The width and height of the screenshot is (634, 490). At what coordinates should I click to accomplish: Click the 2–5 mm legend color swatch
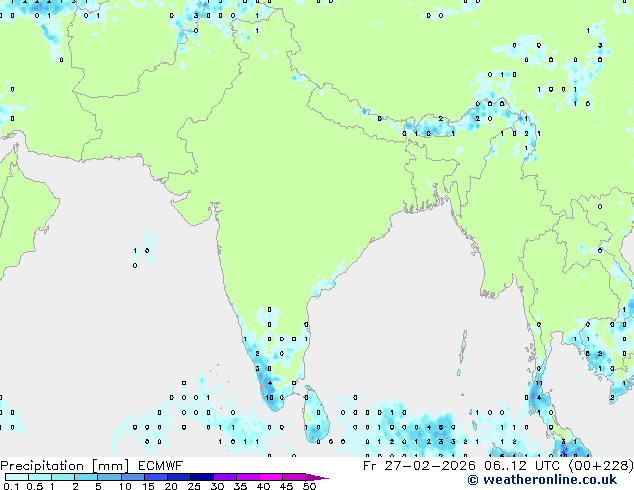coord(86,477)
